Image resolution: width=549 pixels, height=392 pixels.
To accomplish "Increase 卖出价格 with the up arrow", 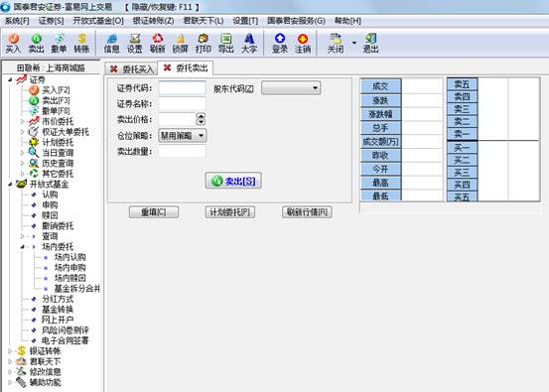I will 201,116.
